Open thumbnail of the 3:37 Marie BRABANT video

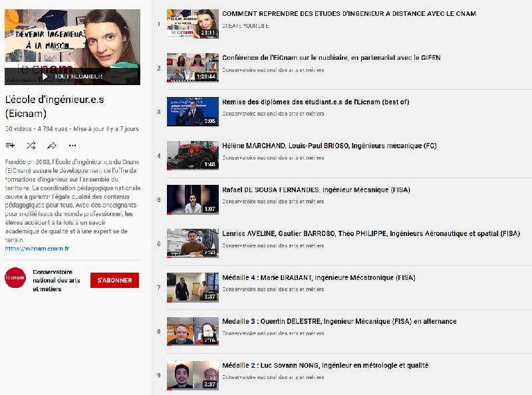tap(193, 287)
